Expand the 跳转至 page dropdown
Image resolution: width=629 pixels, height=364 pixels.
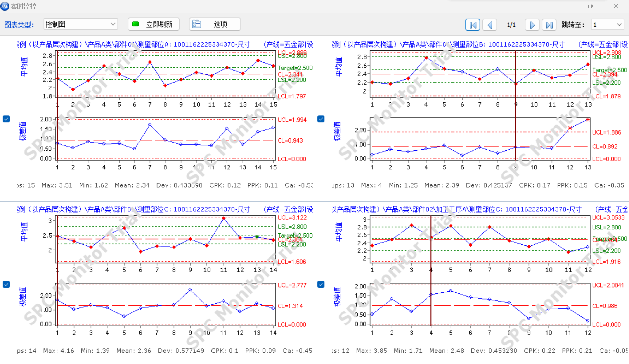619,25
